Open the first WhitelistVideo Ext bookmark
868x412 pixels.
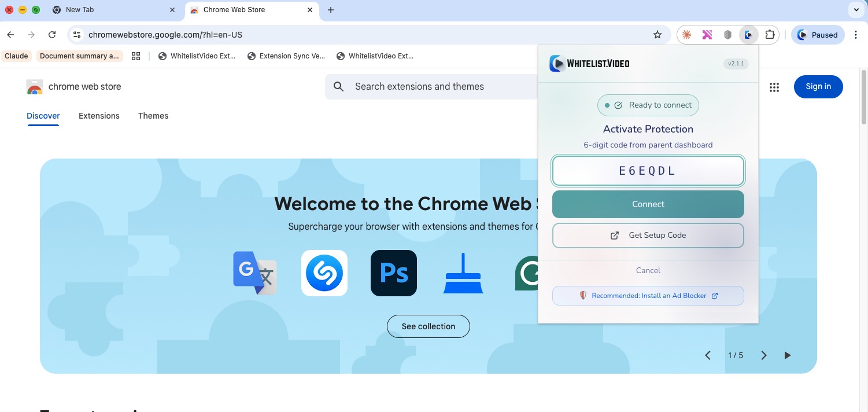pyautogui.click(x=197, y=56)
